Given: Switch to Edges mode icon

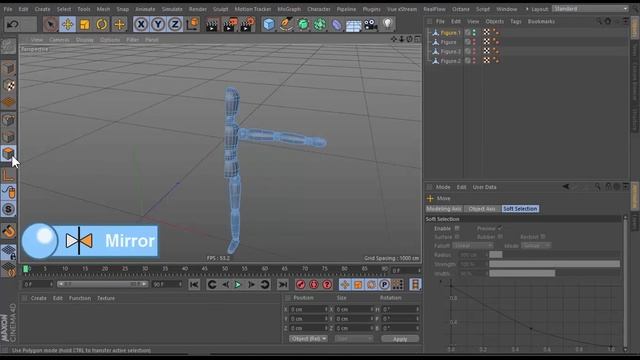Looking at the screenshot, I should coord(9,137).
